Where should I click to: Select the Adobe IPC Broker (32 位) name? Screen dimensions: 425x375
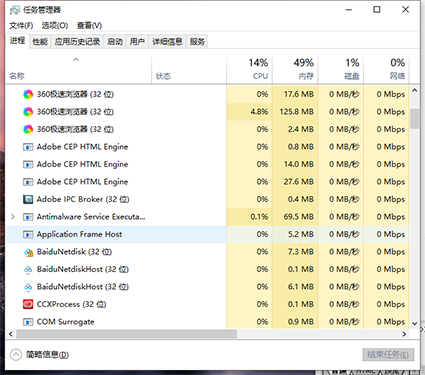coord(83,199)
